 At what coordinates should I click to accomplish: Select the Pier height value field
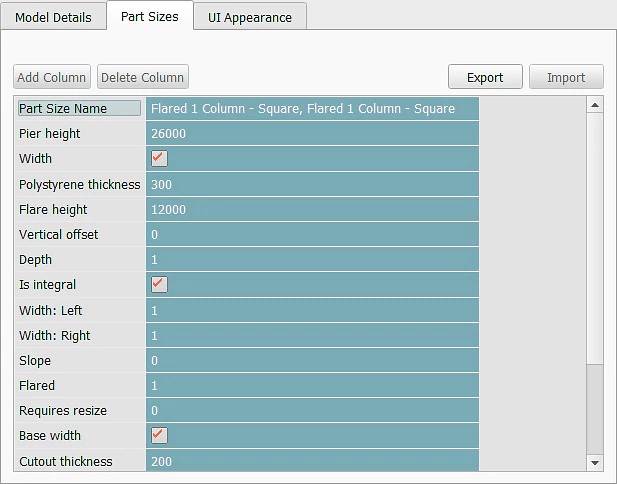pos(312,133)
